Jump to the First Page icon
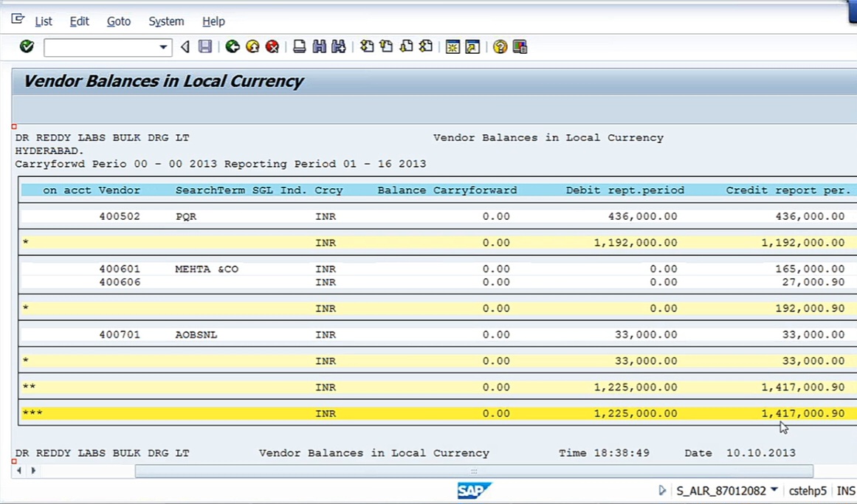This screenshot has width=857, height=504. (367, 47)
